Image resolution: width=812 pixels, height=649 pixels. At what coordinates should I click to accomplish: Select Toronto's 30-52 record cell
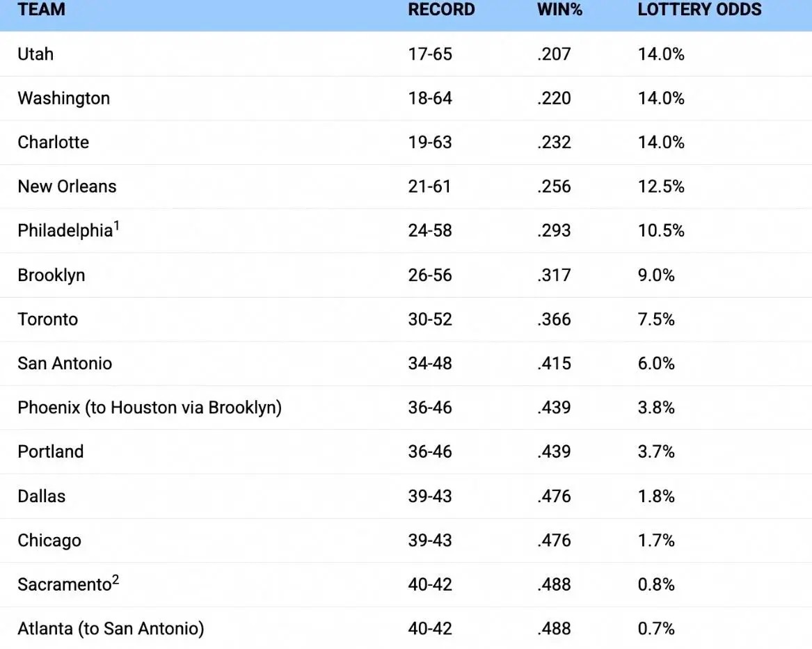(430, 319)
